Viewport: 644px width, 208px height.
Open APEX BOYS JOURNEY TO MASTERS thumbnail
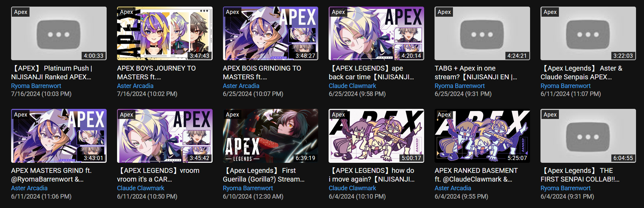coord(165,33)
